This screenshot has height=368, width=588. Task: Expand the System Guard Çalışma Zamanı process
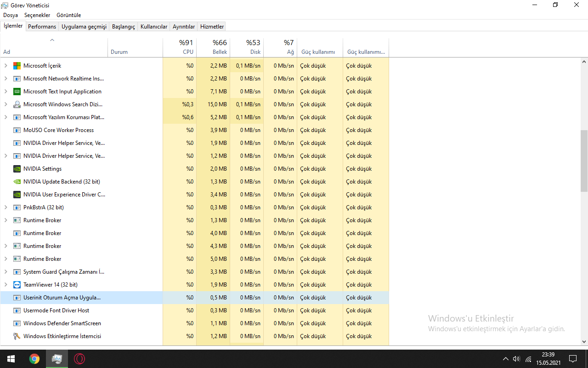(6, 272)
